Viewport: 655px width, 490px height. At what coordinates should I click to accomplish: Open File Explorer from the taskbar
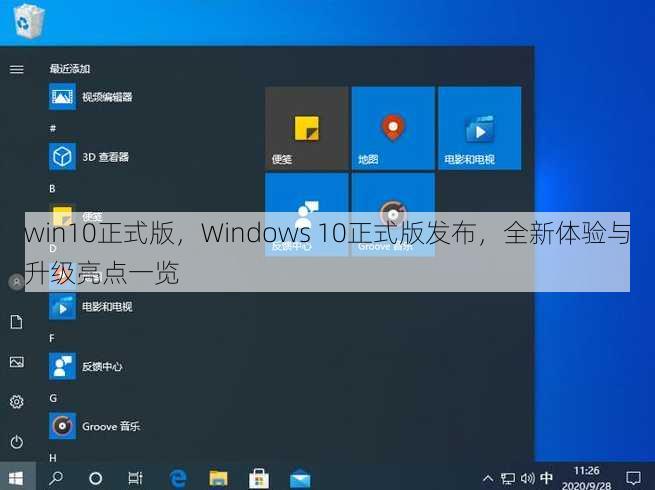tap(218, 478)
